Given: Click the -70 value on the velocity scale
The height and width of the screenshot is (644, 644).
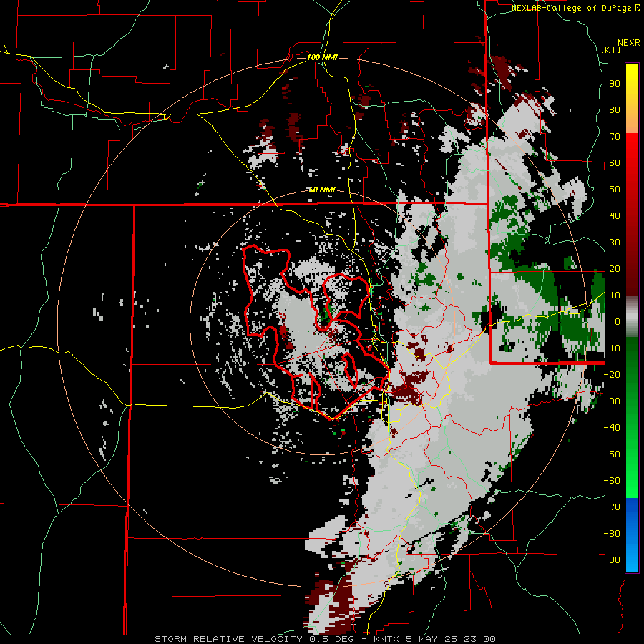Looking at the screenshot, I should (x=612, y=507).
